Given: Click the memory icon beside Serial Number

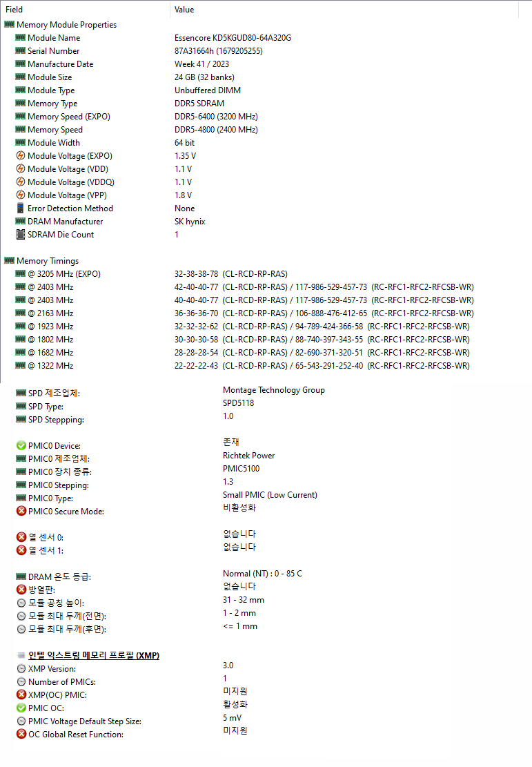Looking at the screenshot, I should 21,51.
